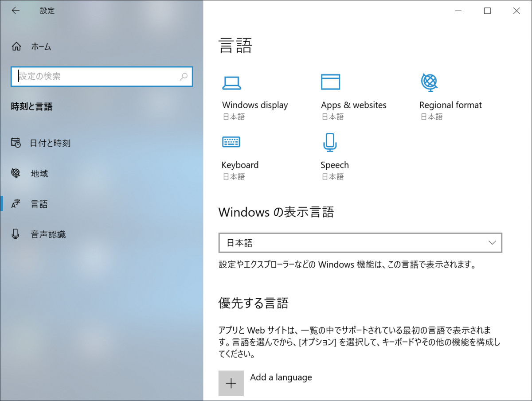The height and width of the screenshot is (401, 532).
Task: Click 日本語 under Apps & websites
Action: click(x=332, y=117)
